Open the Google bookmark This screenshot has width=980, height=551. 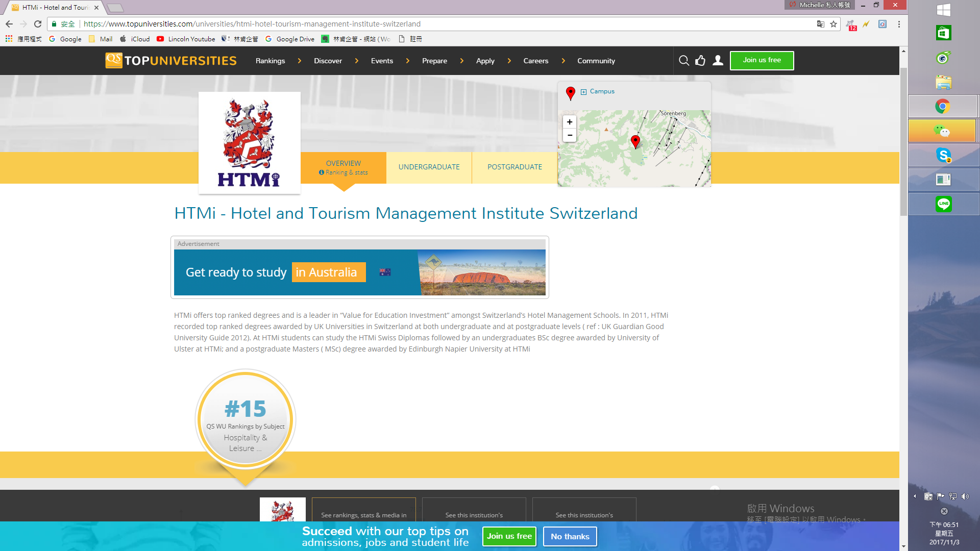tap(65, 39)
